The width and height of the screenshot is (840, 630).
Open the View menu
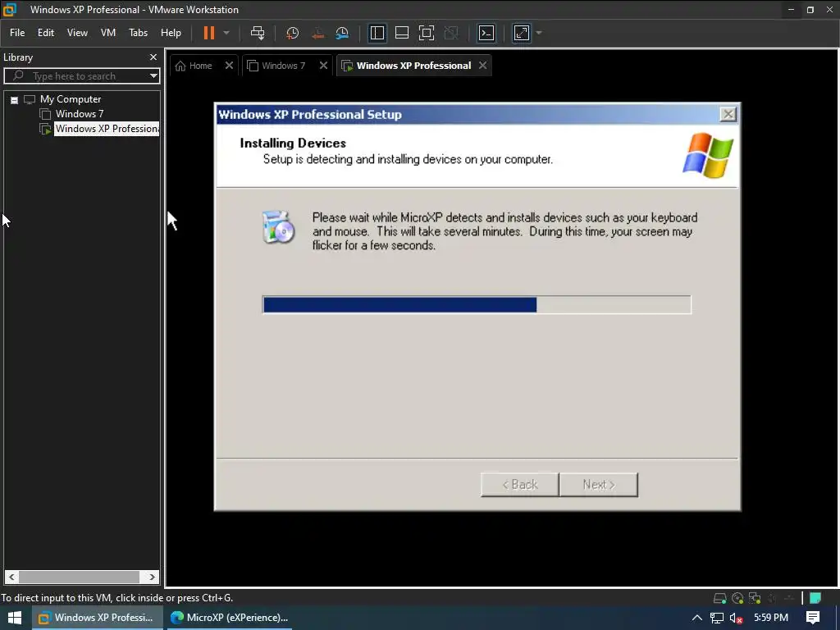click(x=77, y=33)
